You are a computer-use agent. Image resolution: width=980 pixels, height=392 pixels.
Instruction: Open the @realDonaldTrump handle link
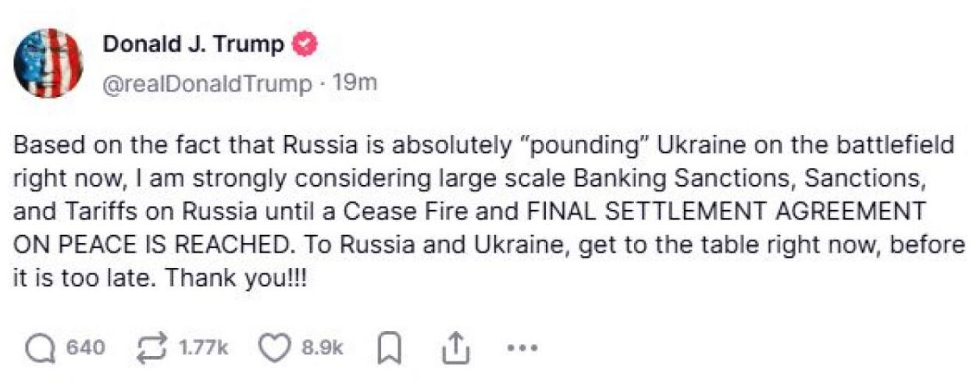click(207, 84)
